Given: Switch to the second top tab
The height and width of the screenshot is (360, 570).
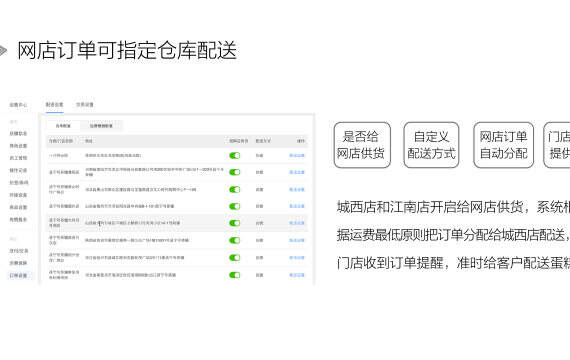Looking at the screenshot, I should 85,105.
